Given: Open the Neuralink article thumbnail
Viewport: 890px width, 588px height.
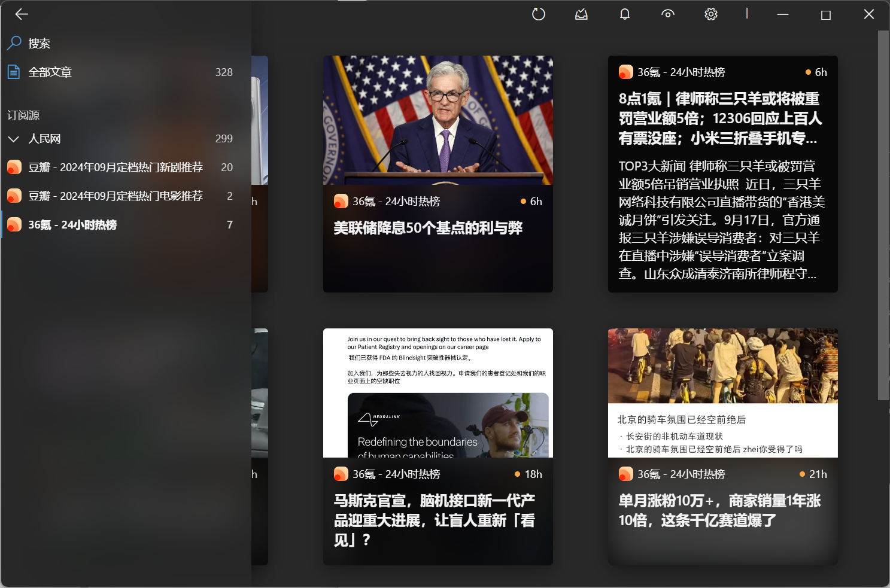Looking at the screenshot, I should click(438, 393).
